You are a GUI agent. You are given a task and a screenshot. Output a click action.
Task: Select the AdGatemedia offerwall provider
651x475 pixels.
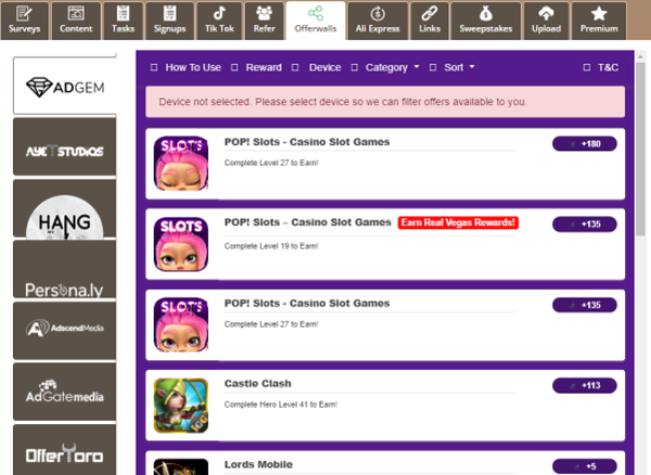point(65,392)
